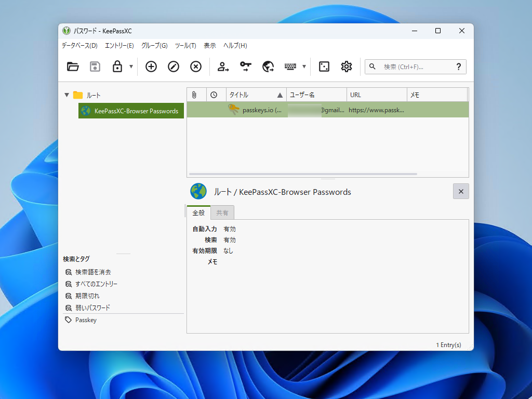Create a new entry with the plus icon
The height and width of the screenshot is (399, 532).
151,66
